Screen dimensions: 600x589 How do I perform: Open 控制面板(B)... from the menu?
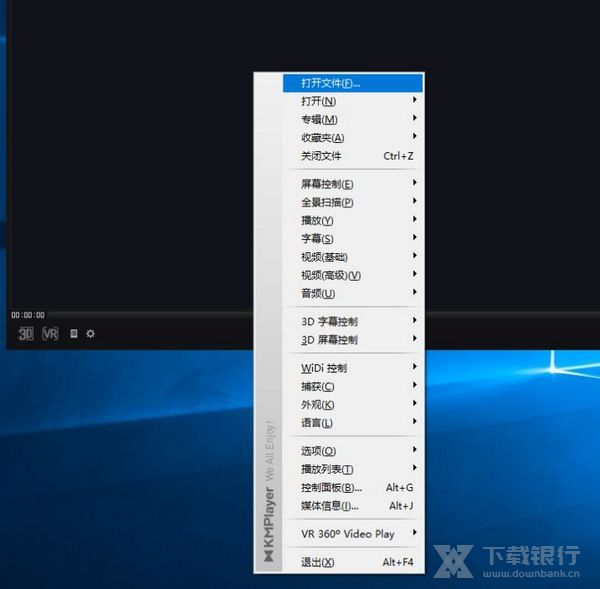click(331, 488)
